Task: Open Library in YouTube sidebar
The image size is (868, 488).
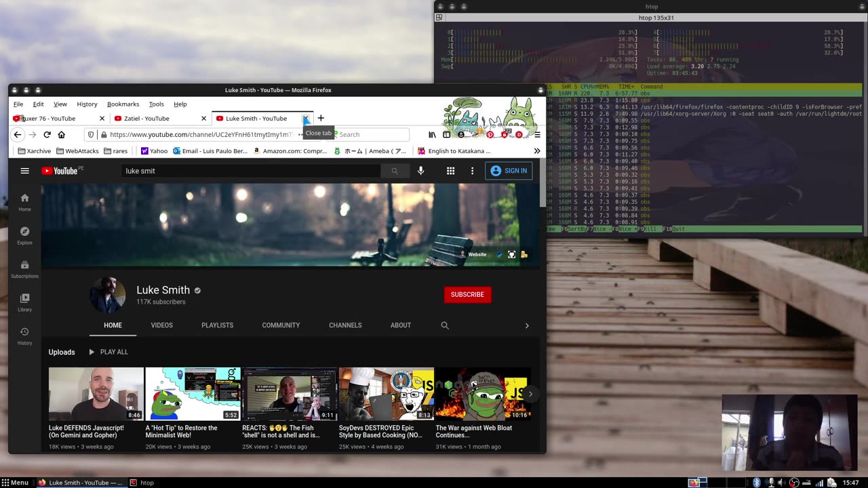Action: click(24, 302)
